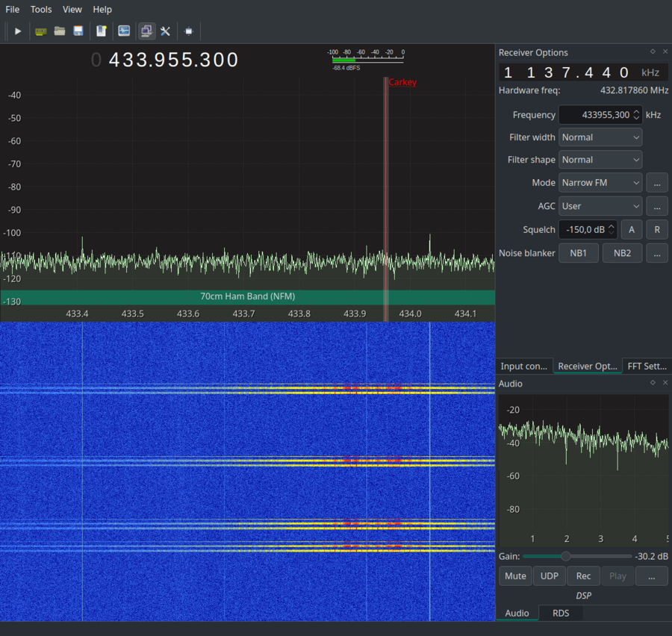Open the Tools menu
The image size is (672, 636).
coord(41,10)
